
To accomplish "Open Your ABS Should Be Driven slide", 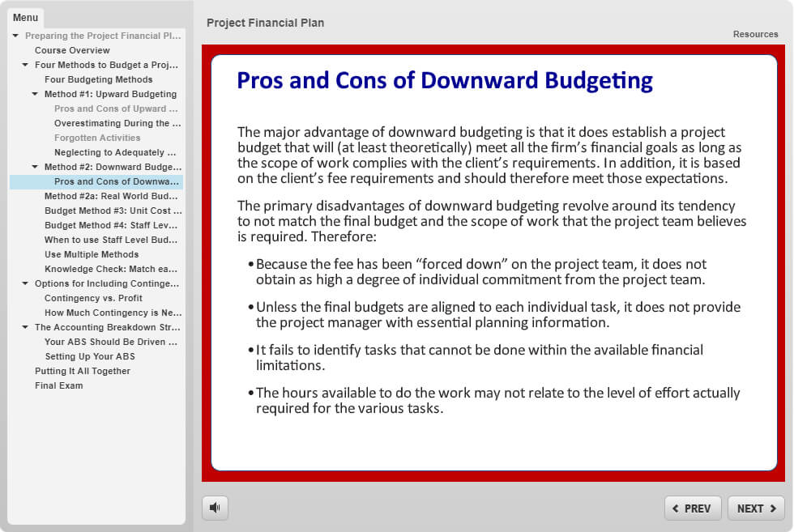I will (x=111, y=343).
